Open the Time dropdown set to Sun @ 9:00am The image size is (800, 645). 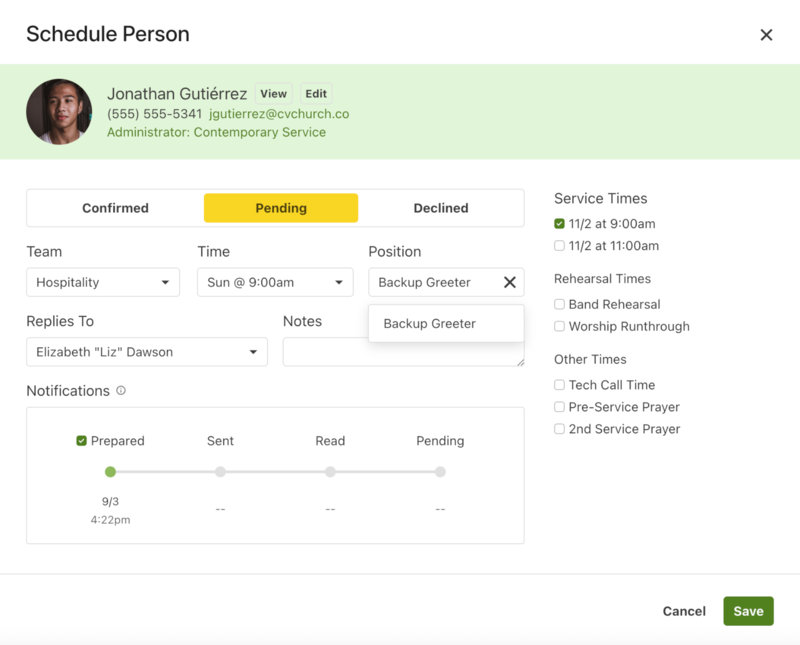tap(274, 282)
